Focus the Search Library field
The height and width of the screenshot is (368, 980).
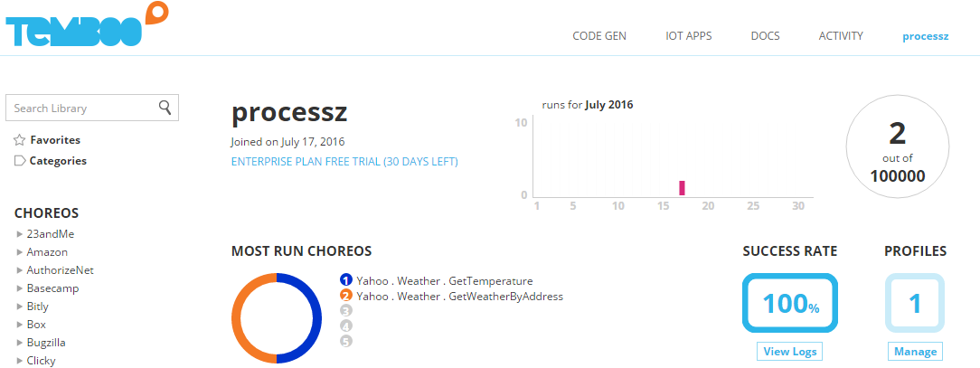coord(81,108)
